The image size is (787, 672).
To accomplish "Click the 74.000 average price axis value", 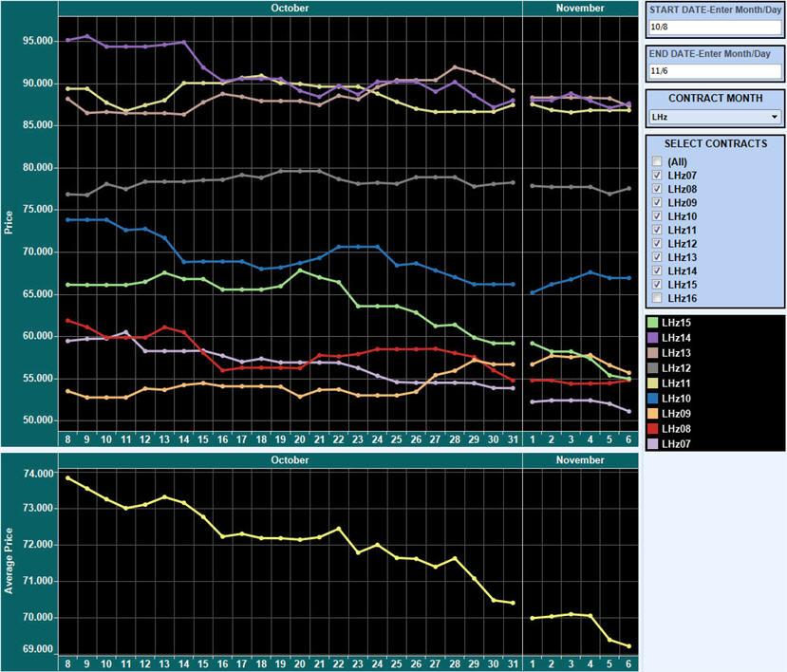I will pos(38,474).
